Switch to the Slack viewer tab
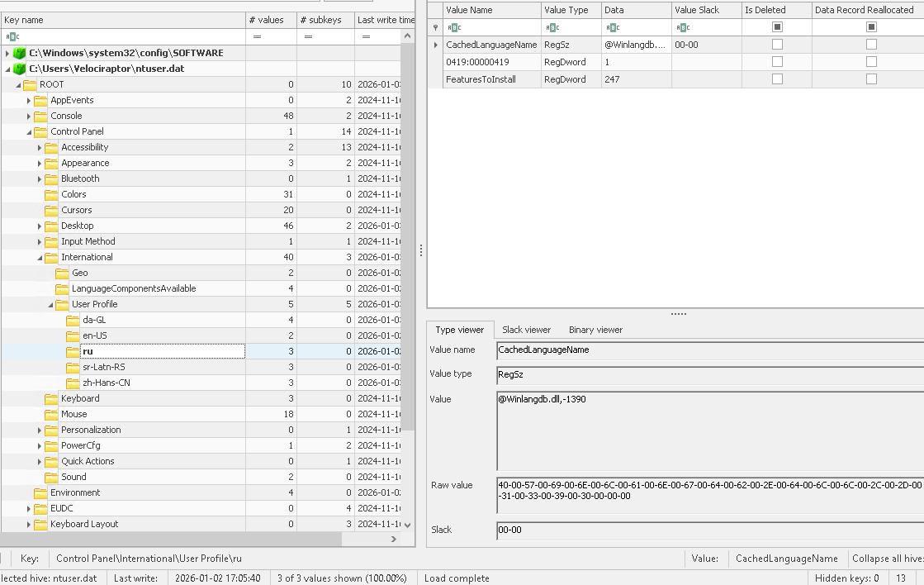The width and height of the screenshot is (924, 585). click(x=526, y=329)
